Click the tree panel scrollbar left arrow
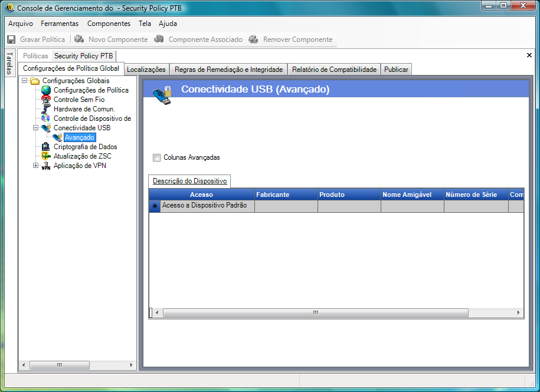 click(x=24, y=365)
